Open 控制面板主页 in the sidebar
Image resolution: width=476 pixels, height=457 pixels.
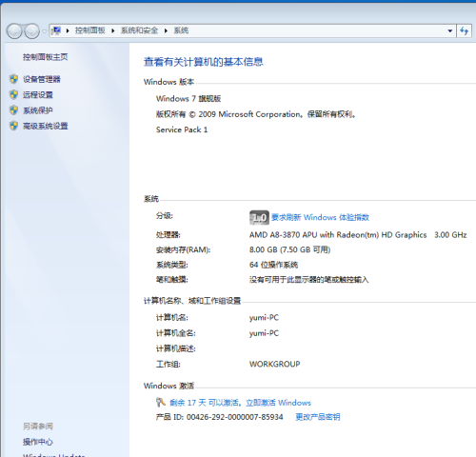pyautogui.click(x=45, y=57)
